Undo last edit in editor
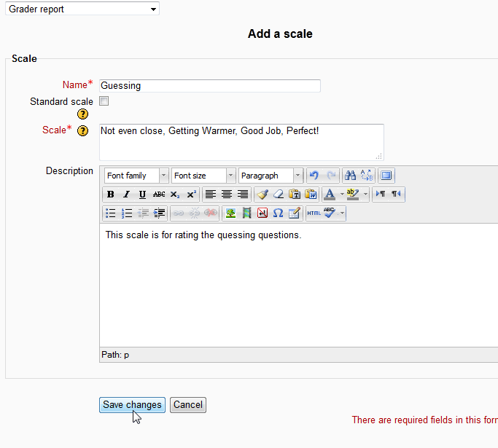The width and height of the screenshot is (498, 448). [x=314, y=176]
